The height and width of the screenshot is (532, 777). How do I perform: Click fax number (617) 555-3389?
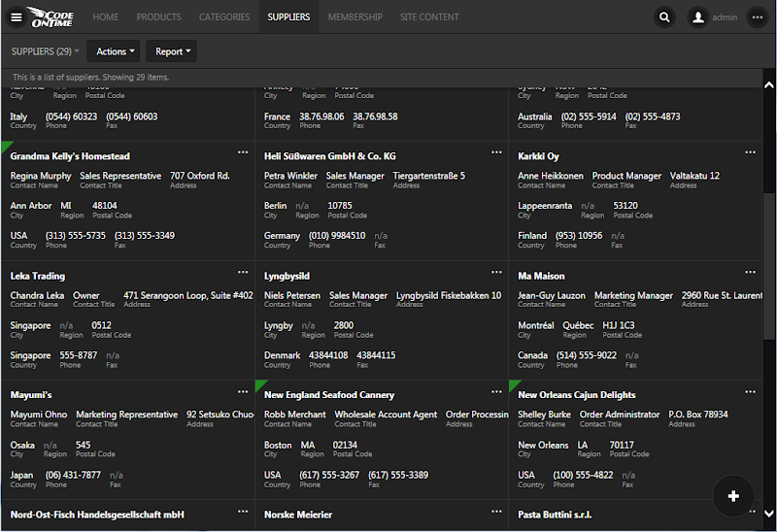coord(398,475)
